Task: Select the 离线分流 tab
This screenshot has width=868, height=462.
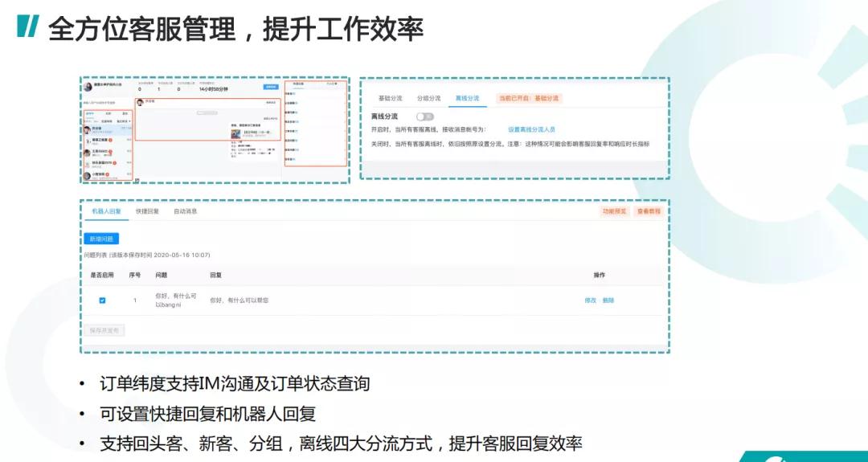Action: (x=467, y=98)
